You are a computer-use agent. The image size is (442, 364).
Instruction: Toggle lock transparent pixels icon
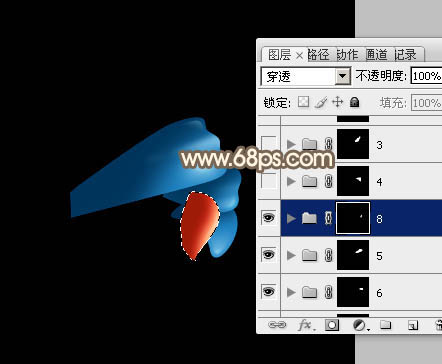point(303,102)
